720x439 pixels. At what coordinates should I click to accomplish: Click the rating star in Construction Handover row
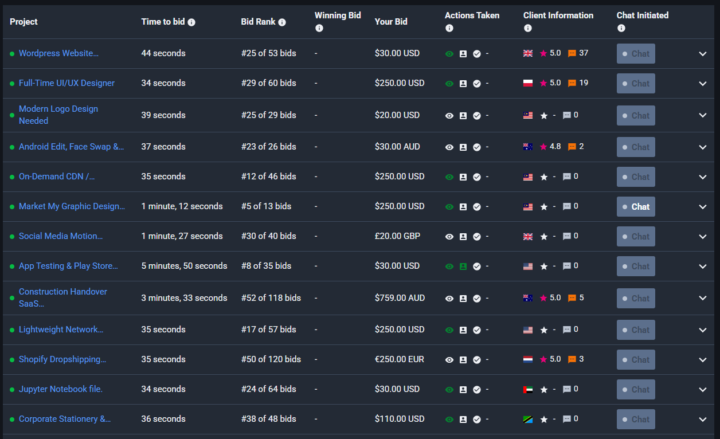[544, 298]
